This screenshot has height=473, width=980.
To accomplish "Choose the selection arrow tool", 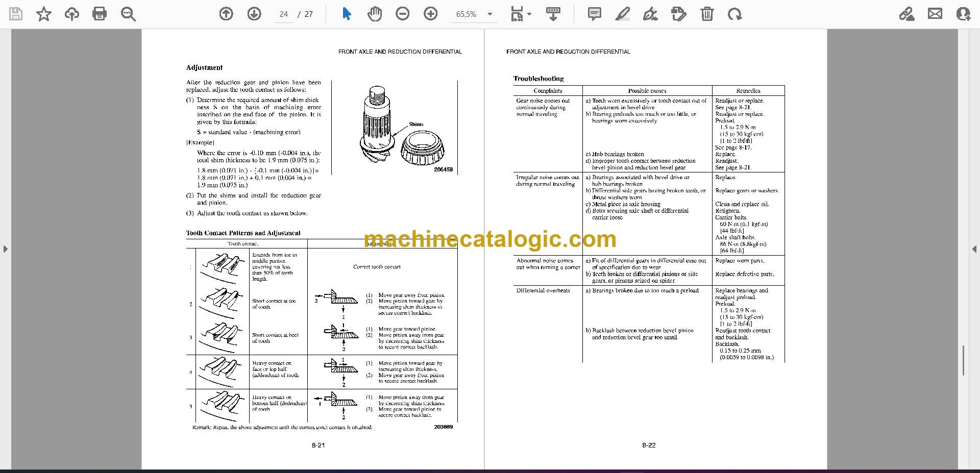I will (347, 14).
